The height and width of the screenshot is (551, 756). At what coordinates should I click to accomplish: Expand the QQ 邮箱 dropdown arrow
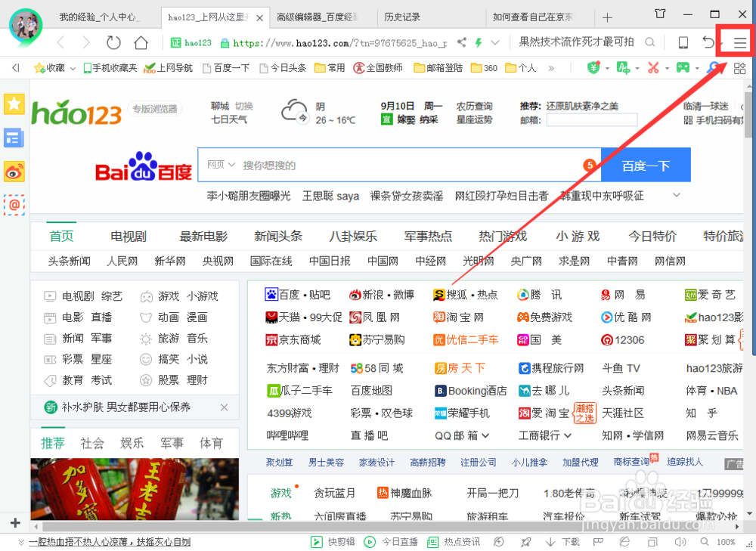click(486, 435)
